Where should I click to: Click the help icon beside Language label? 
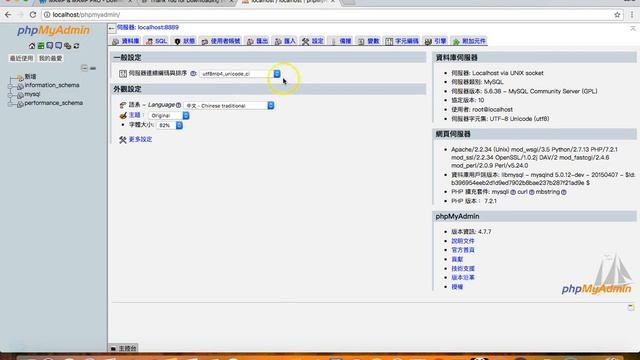(178, 105)
